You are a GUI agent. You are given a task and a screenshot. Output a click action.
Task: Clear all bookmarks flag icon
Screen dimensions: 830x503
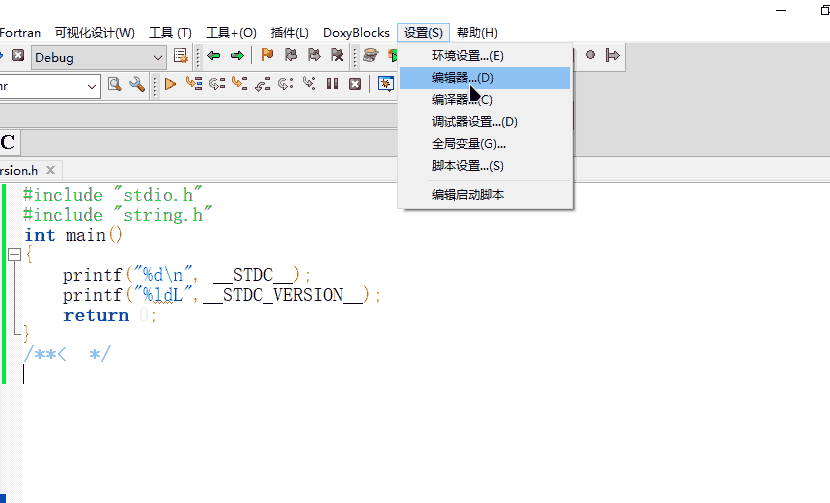337,55
